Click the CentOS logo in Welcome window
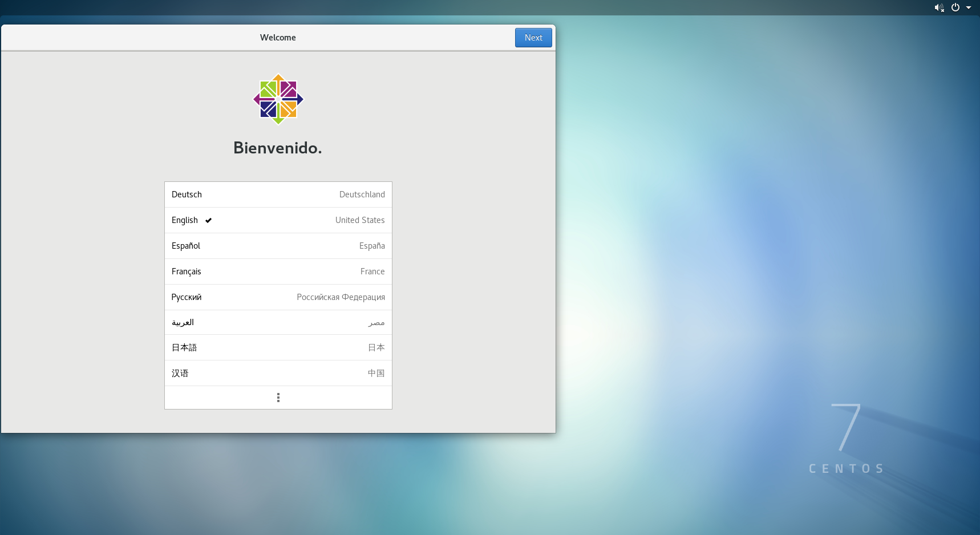 pos(278,99)
